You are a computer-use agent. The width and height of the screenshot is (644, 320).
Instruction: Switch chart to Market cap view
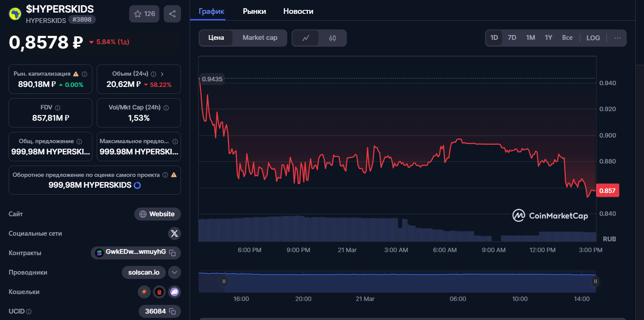260,38
